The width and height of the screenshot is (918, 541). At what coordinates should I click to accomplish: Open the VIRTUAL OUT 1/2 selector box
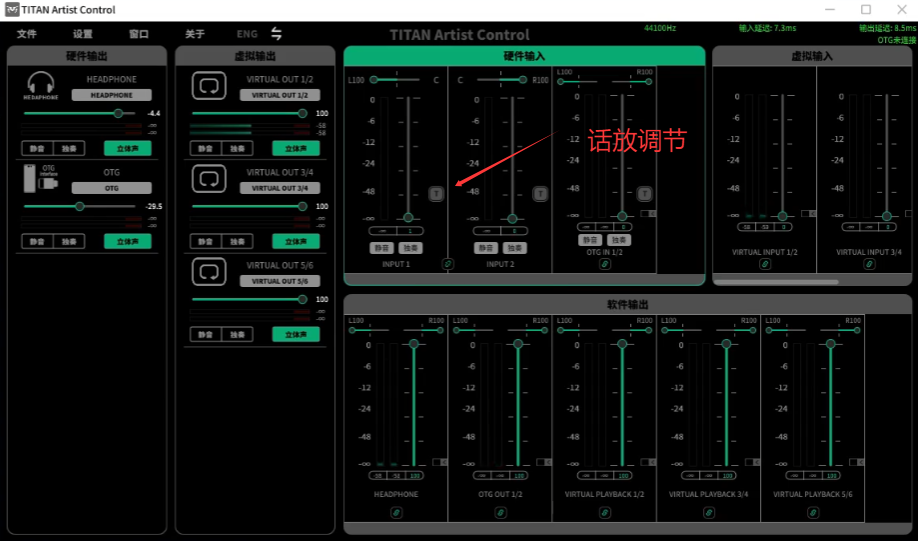[x=281, y=95]
